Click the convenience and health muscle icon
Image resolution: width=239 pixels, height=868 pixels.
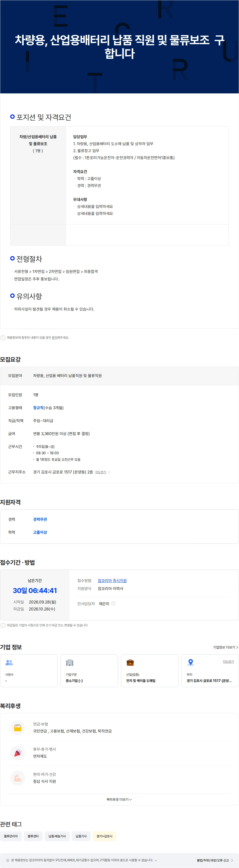[x=18, y=778]
